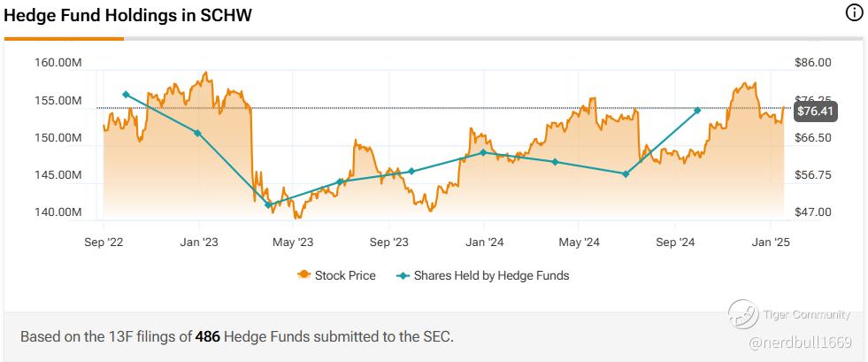Open the @nerdbull1669 user handle

800,341
